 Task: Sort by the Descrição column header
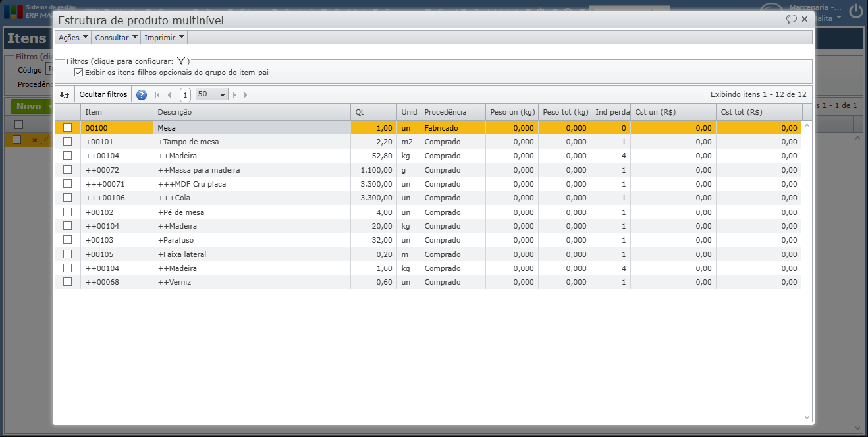pos(252,112)
